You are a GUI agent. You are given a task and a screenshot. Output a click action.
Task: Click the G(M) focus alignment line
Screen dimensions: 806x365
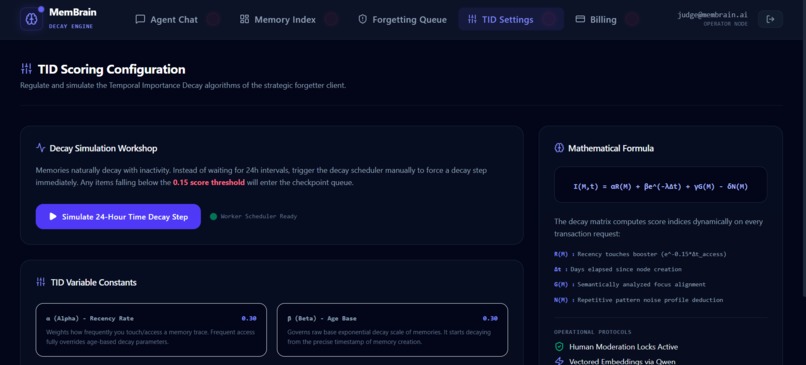[x=630, y=284]
